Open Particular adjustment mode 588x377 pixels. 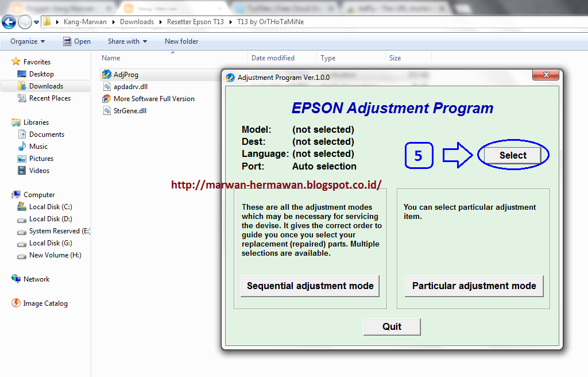point(474,286)
